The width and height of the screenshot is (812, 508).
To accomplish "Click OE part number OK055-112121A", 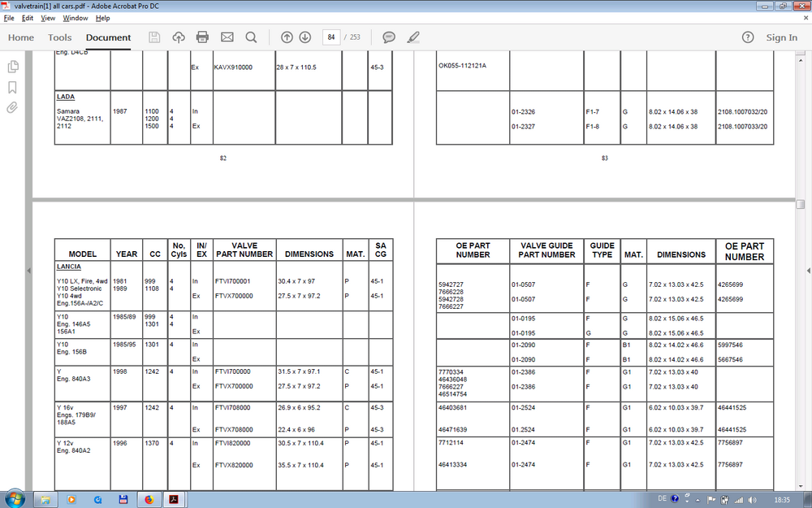I will (x=463, y=66).
